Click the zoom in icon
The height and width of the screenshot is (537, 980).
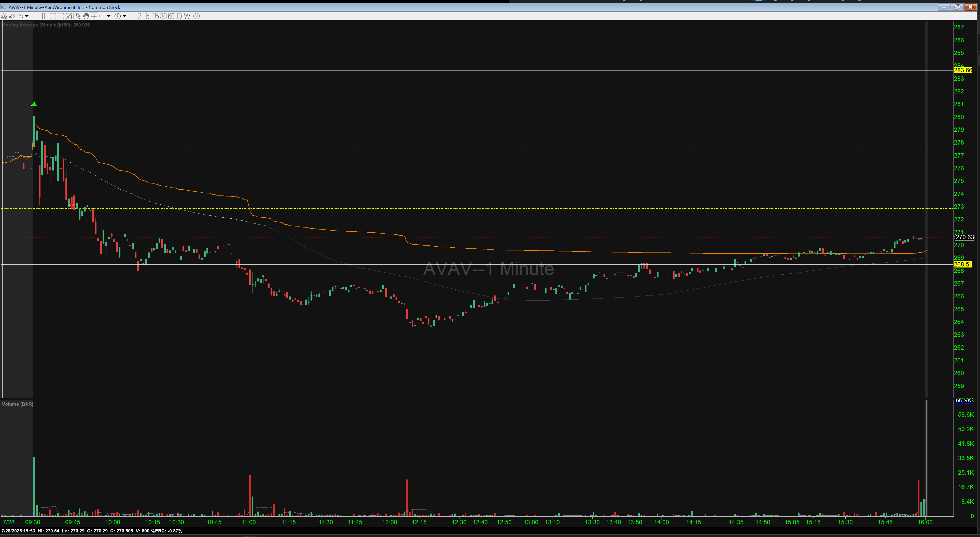pos(53,16)
